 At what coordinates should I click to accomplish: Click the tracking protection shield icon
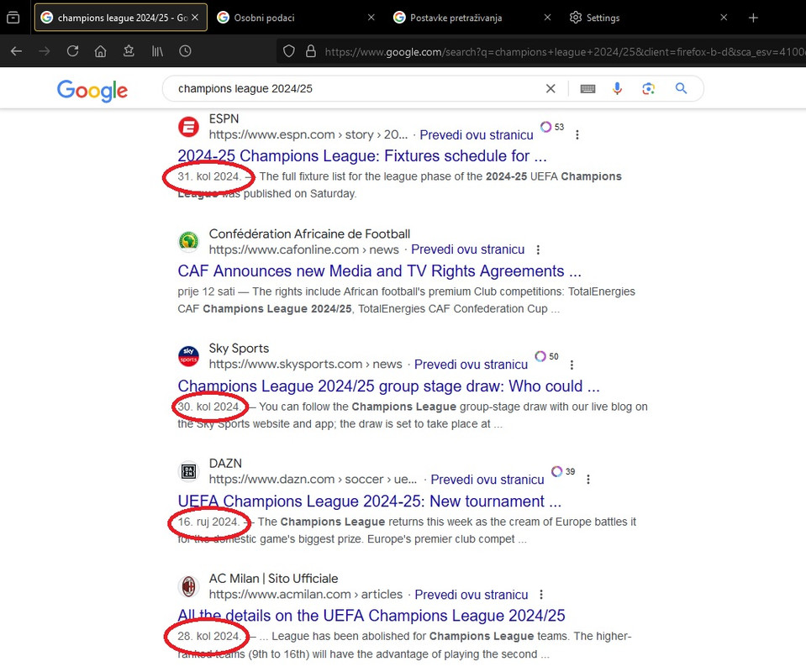click(x=289, y=51)
